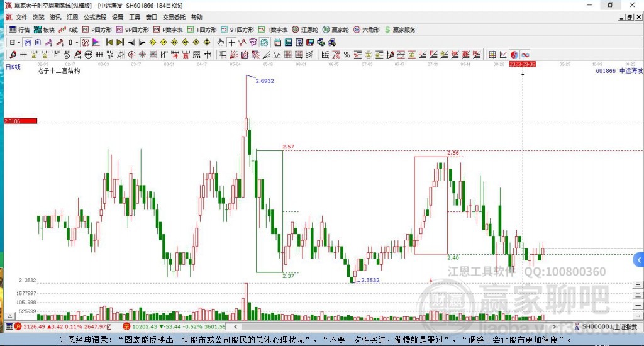
Task: Open the 工具 menu
Action: [x=135, y=17]
